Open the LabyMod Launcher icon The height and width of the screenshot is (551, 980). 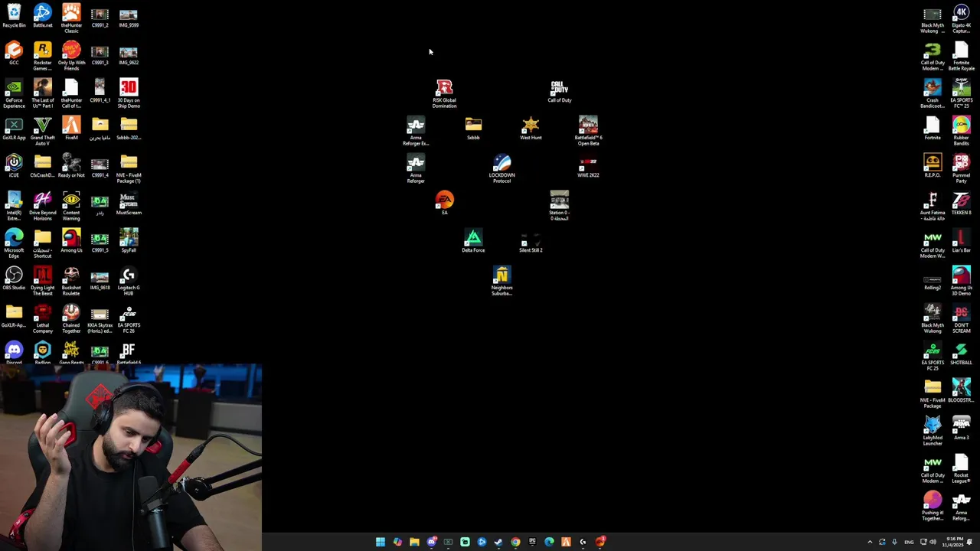[x=933, y=431]
